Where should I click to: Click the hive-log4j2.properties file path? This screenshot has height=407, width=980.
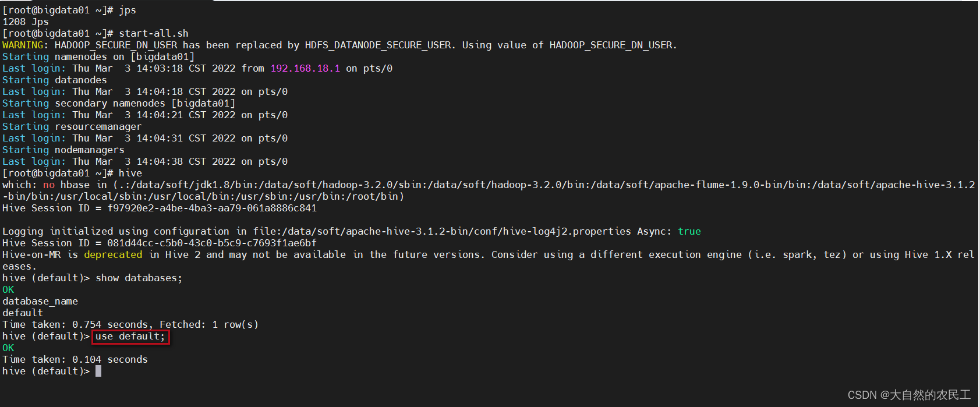(x=442, y=231)
